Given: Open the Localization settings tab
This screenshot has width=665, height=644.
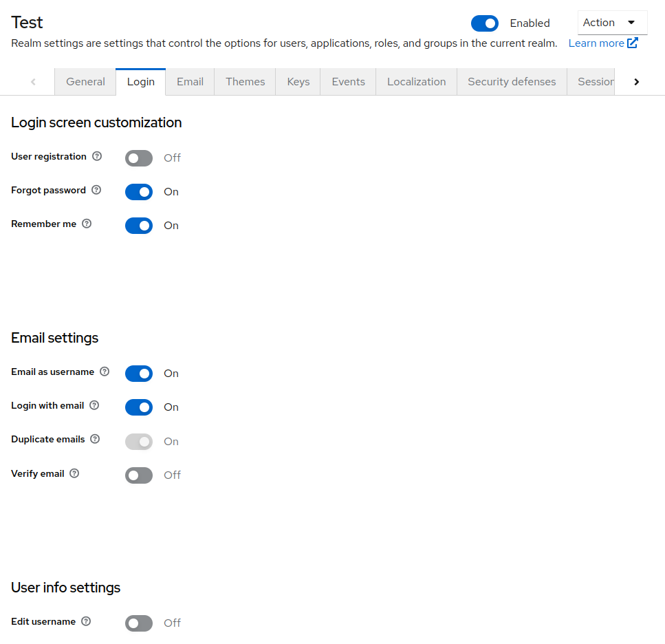Looking at the screenshot, I should [x=416, y=81].
